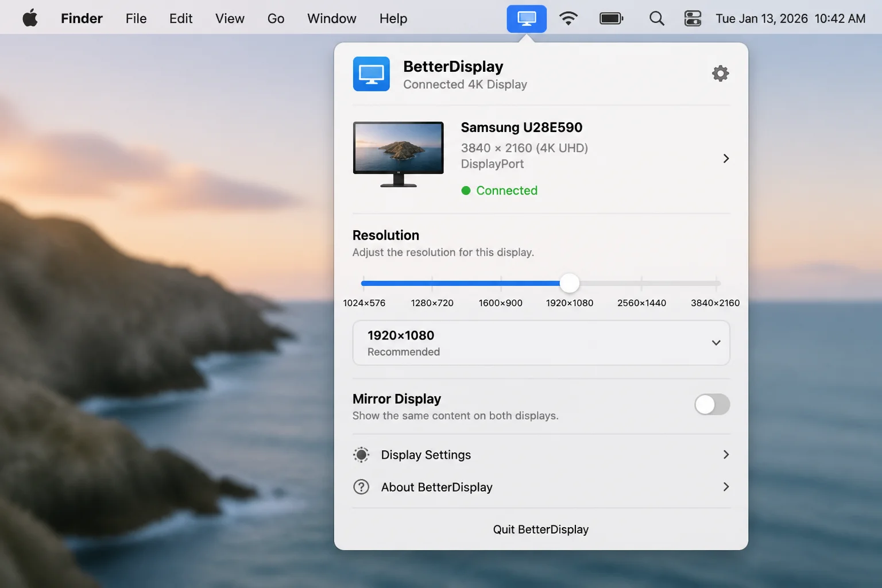
Task: Click the About question mark icon
Action: point(361,487)
